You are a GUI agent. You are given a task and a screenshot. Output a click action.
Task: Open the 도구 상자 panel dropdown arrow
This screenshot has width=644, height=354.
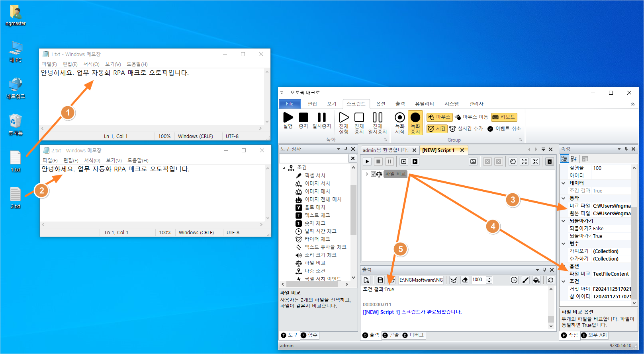(x=339, y=149)
